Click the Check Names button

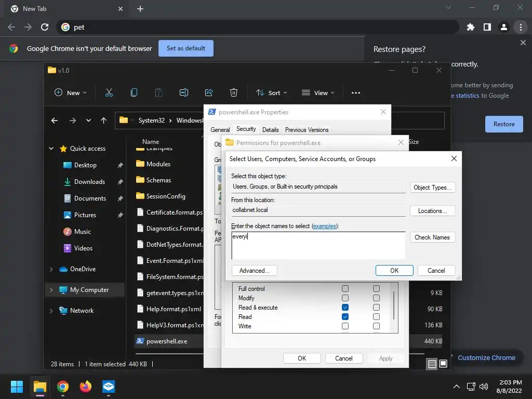(x=432, y=237)
